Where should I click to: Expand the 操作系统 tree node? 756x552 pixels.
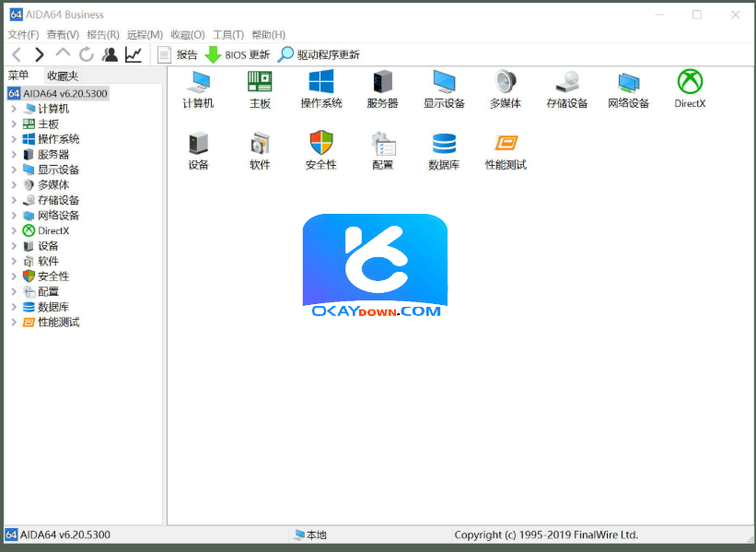(x=14, y=139)
